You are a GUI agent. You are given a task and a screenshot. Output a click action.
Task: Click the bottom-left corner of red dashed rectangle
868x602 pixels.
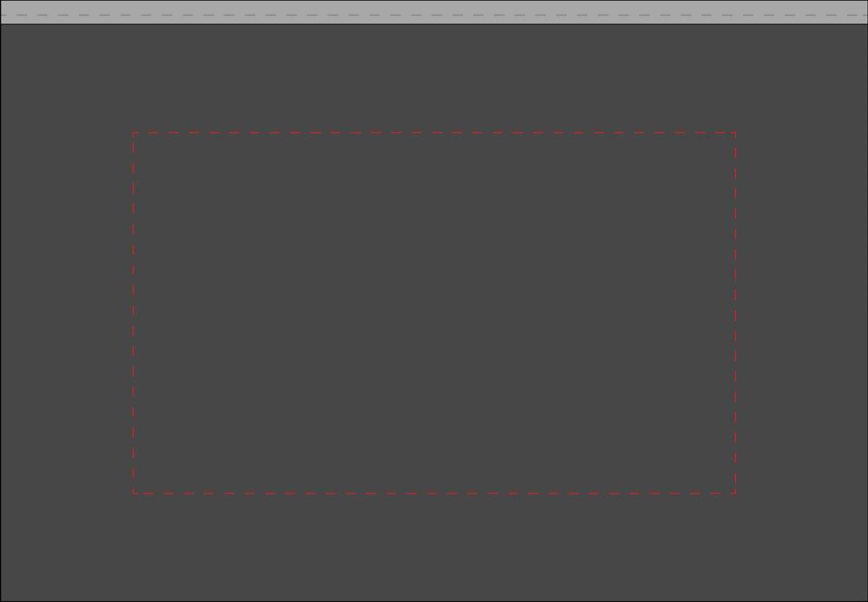(134, 493)
